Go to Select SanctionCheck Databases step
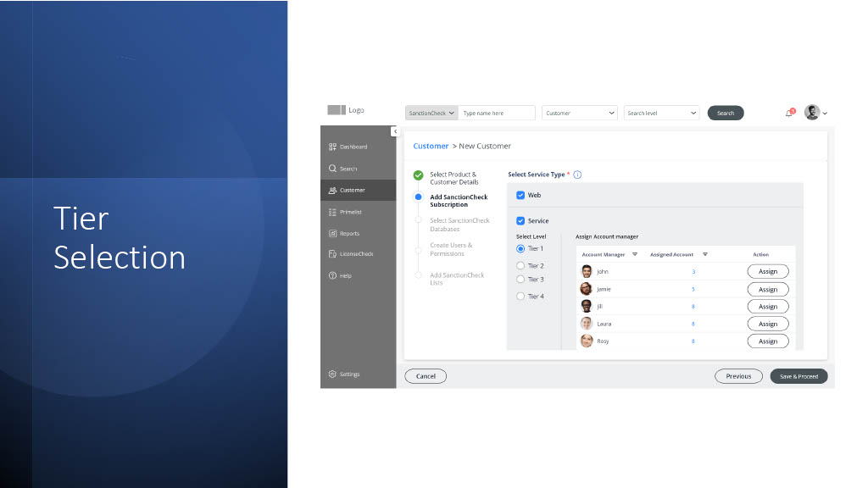 [459, 225]
